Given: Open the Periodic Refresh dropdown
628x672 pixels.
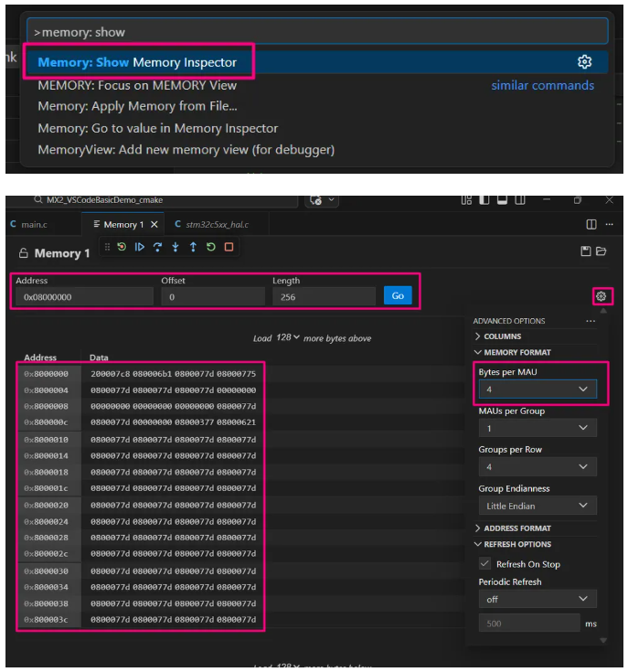Looking at the screenshot, I should pos(538,599).
